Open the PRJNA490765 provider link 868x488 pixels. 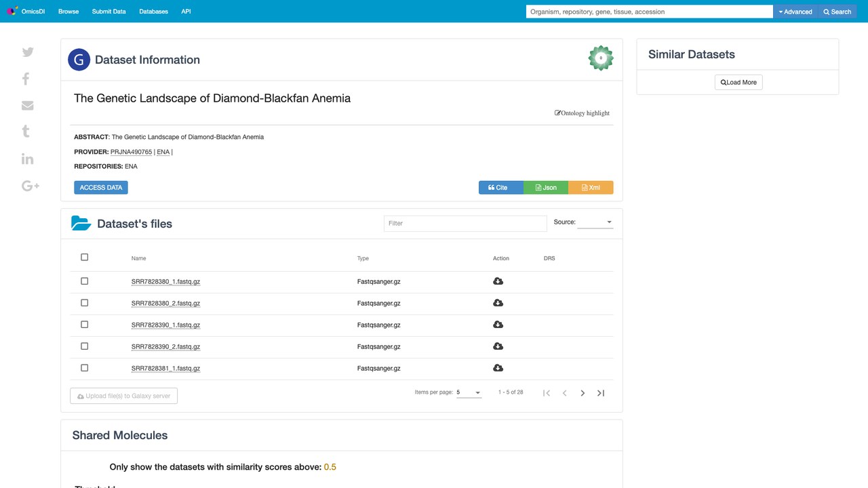[132, 152]
